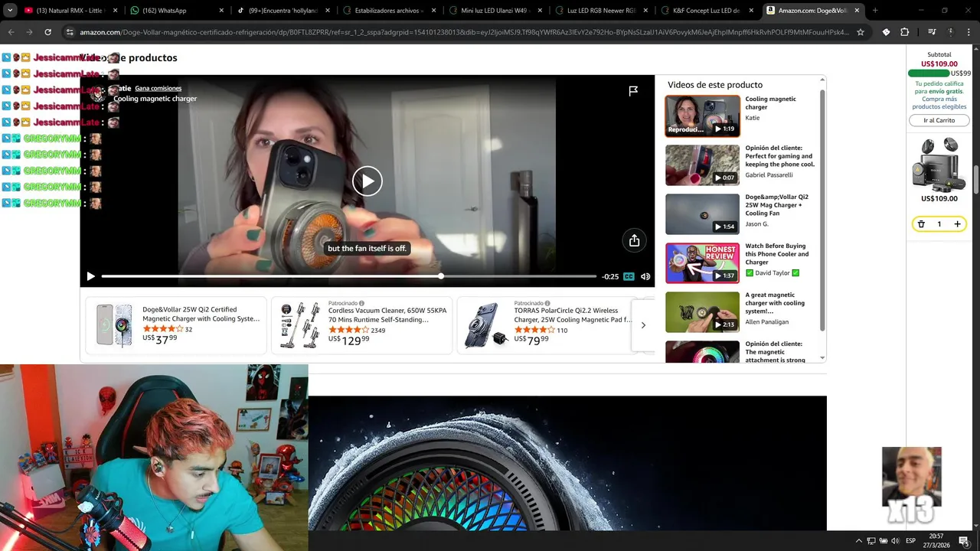Reload the Amazon page
Viewport: 980px width, 551px height.
point(47,32)
